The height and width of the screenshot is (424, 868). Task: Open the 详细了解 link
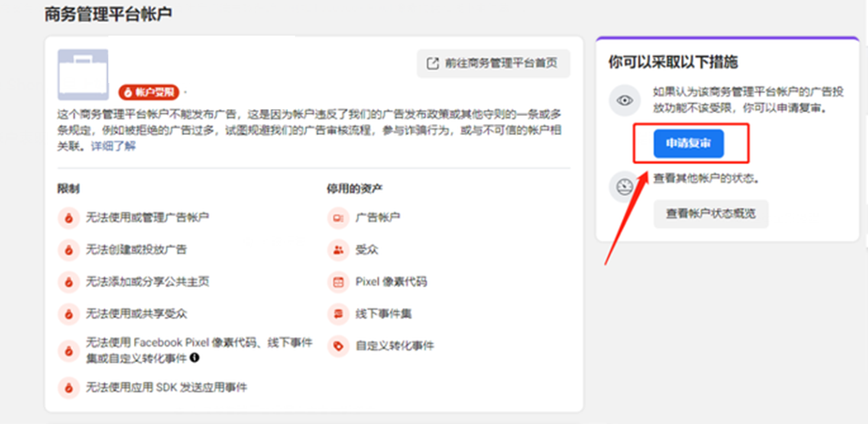114,146
